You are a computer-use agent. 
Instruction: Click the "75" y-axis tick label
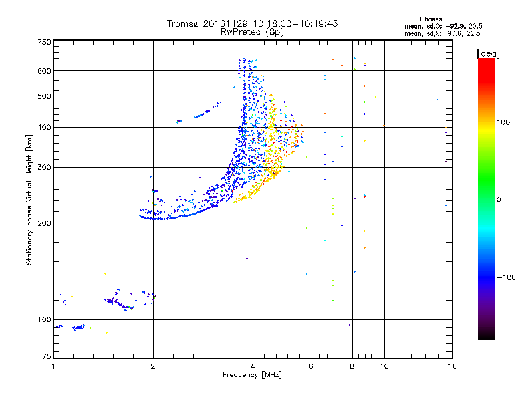(47, 356)
